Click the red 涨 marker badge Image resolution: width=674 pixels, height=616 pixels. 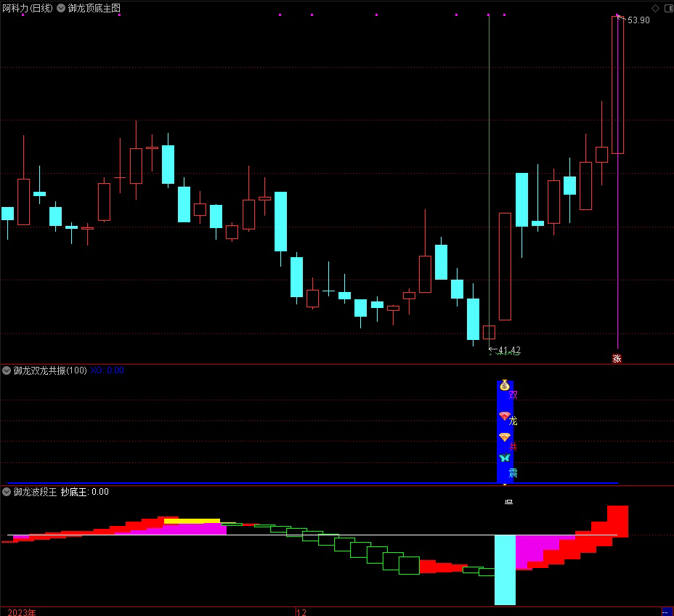pos(617,358)
